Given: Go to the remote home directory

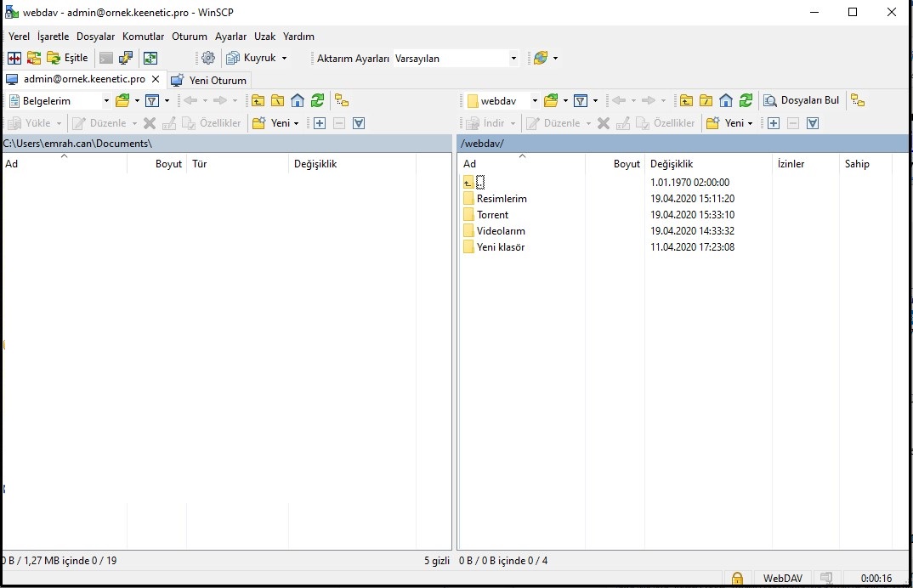Looking at the screenshot, I should [x=726, y=100].
